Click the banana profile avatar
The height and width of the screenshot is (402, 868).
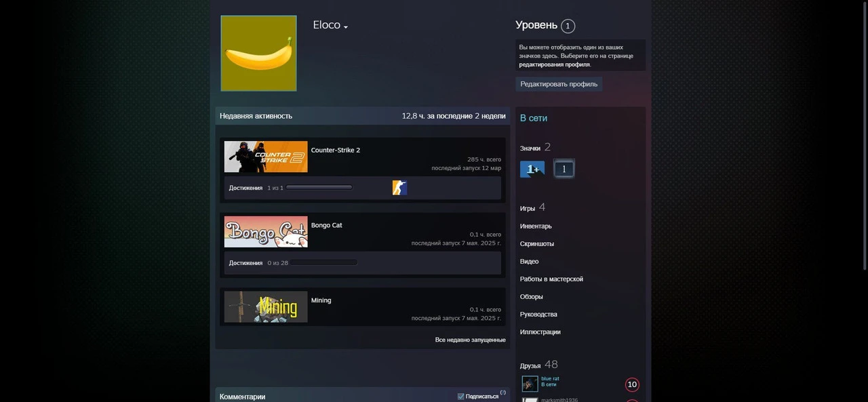(x=258, y=53)
